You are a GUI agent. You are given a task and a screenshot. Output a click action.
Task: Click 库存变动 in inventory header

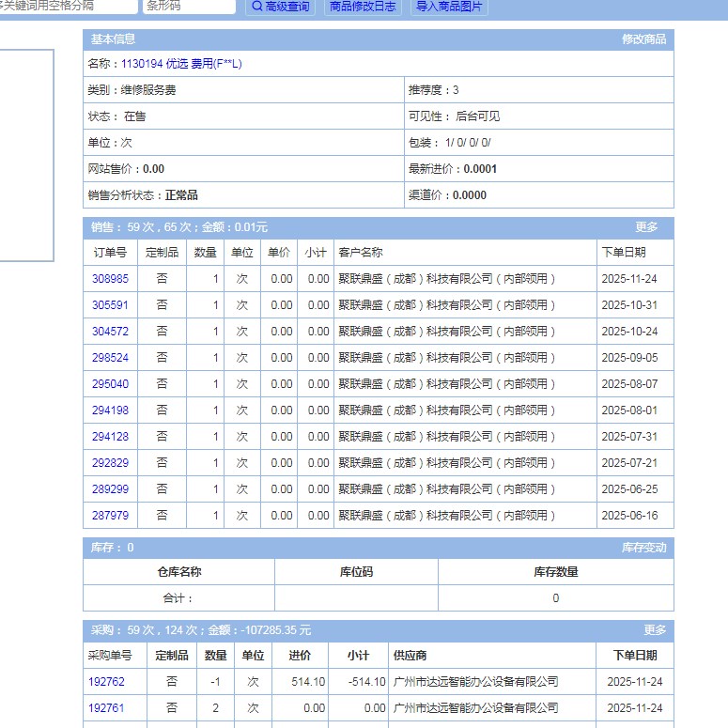pyautogui.click(x=643, y=548)
